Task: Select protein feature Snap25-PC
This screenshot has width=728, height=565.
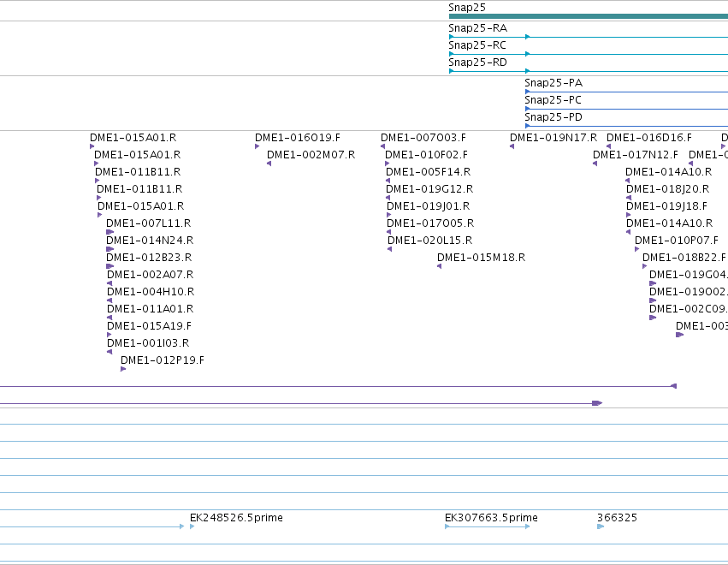Action: pos(553,100)
